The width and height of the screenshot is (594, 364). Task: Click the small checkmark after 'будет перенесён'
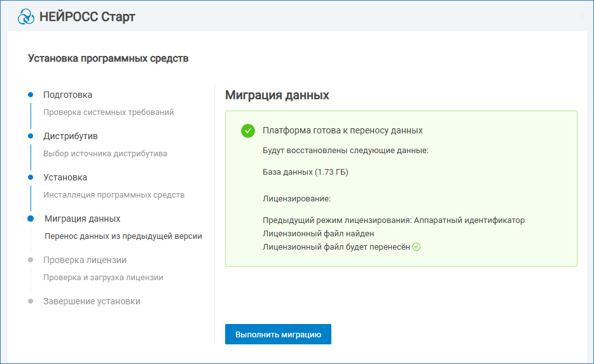pyautogui.click(x=417, y=247)
